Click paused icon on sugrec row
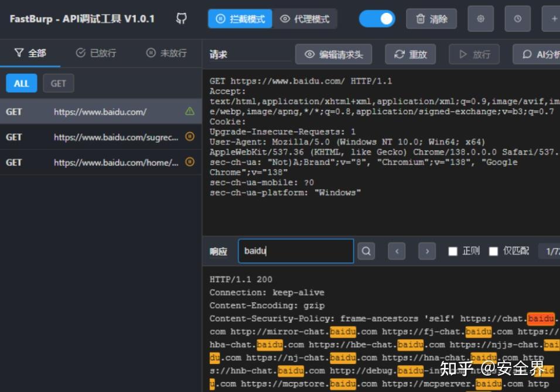Screen dimensions: 560x392 pos(190,136)
